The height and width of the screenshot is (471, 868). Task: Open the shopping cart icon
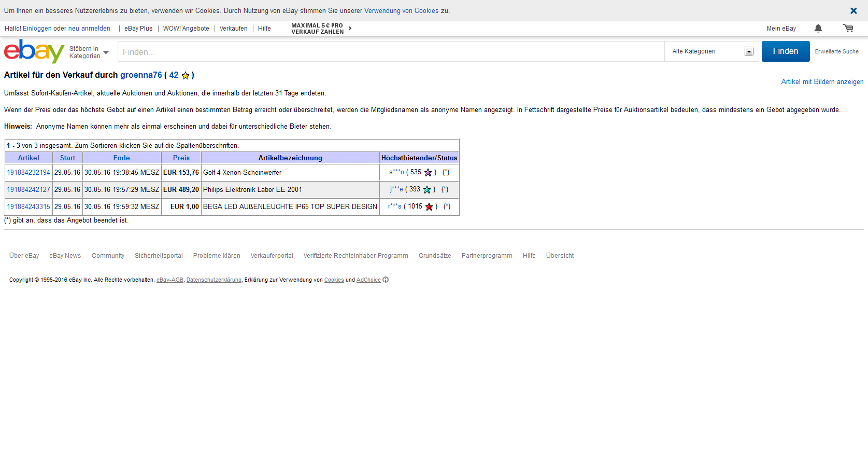point(848,29)
